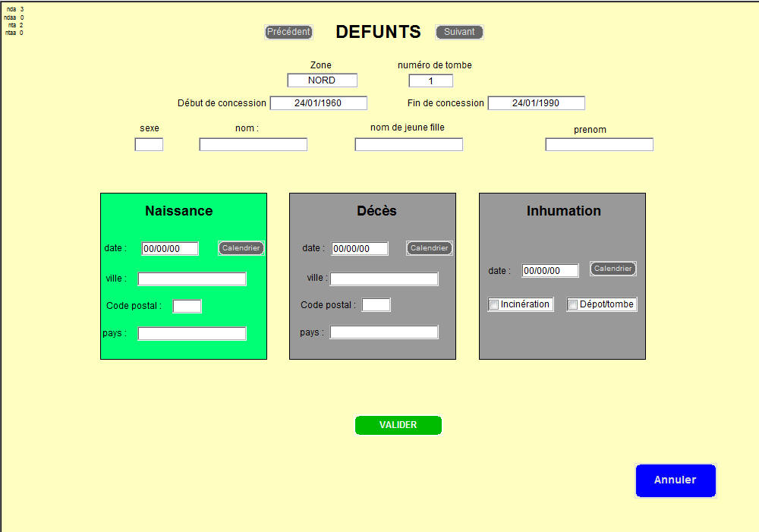Click the Précédent navigation button

(x=288, y=32)
